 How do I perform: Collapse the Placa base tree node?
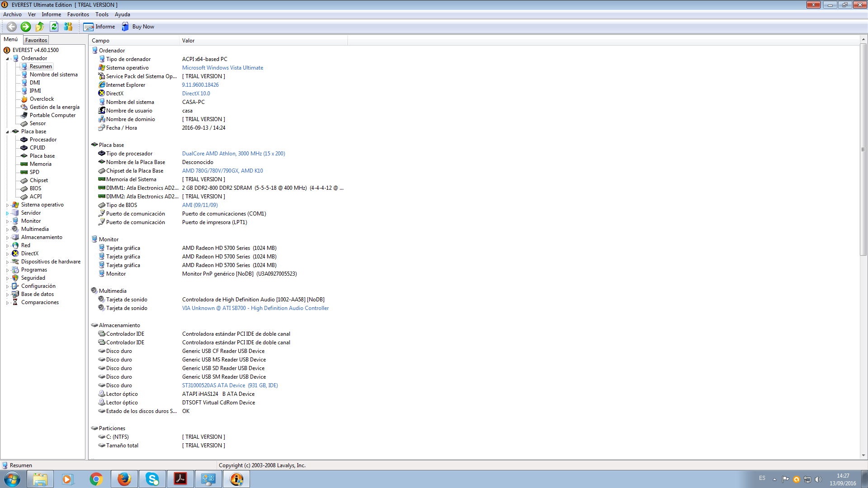click(x=7, y=132)
